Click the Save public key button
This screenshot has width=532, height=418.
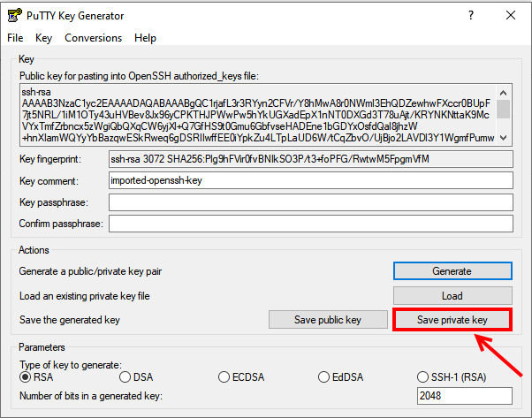pos(328,319)
